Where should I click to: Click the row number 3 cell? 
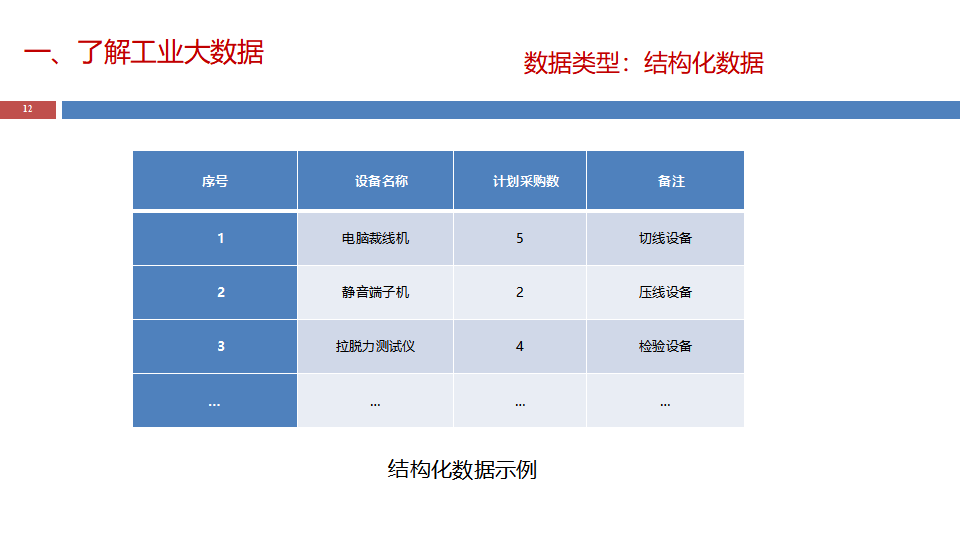point(215,347)
